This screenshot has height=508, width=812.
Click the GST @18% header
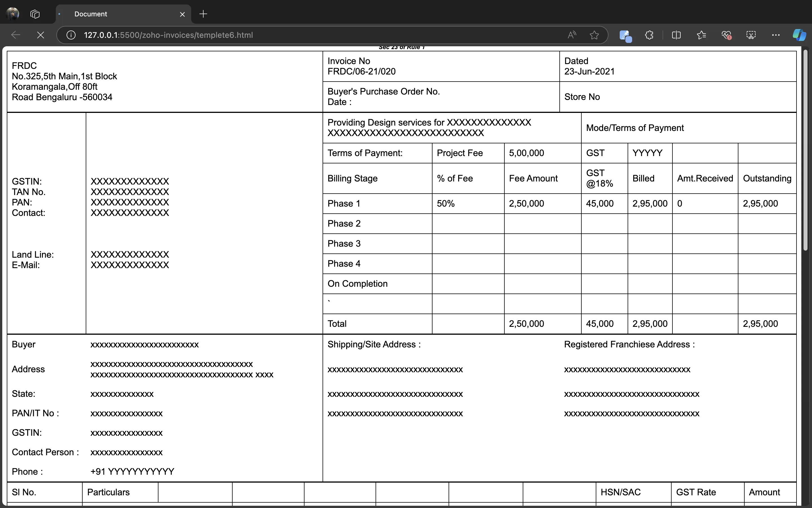point(599,178)
